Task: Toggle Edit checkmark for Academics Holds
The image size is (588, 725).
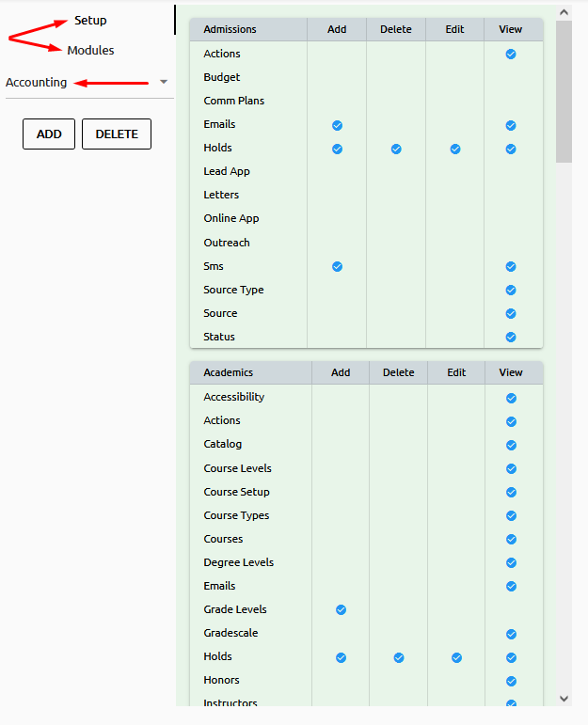Action: point(456,657)
